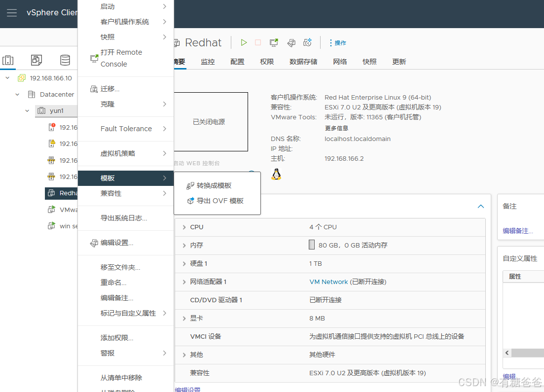544x392 pixels.
Task: Switch to the 数据存储 tab
Action: pos(303,62)
